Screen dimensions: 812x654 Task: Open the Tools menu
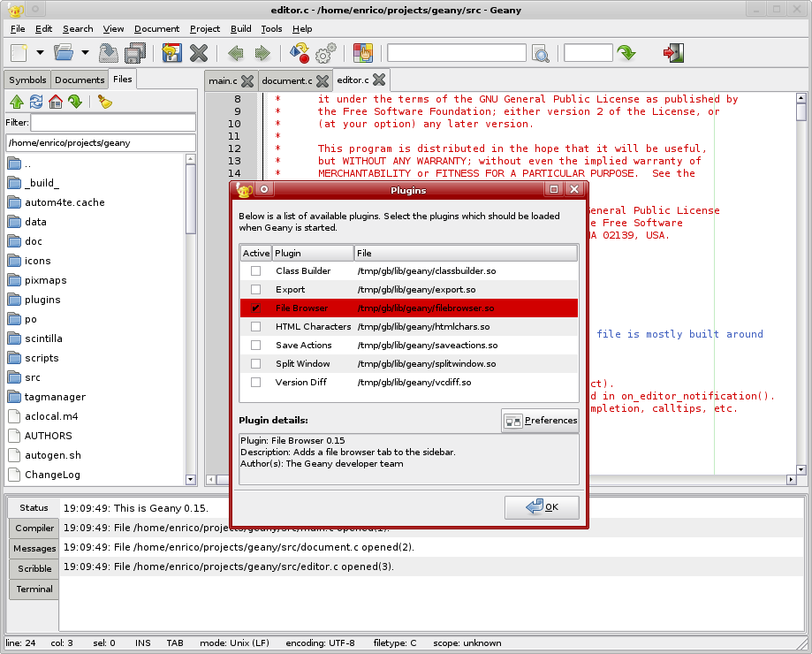point(271,29)
